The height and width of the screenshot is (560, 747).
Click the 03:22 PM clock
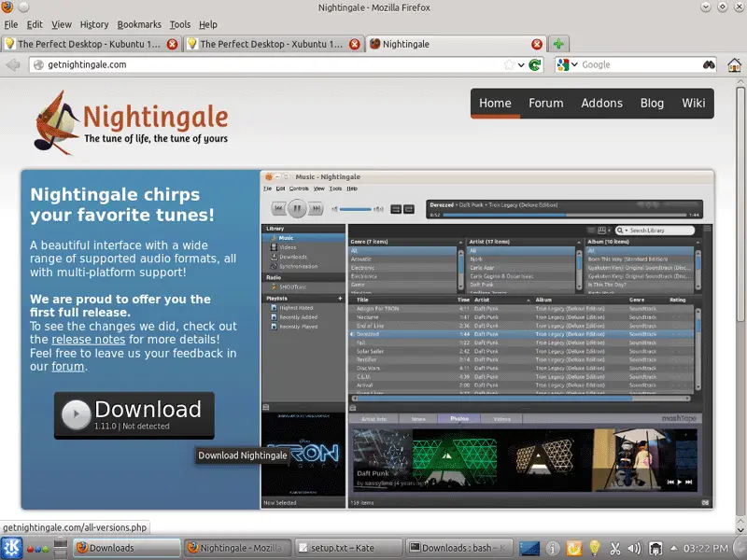706,548
